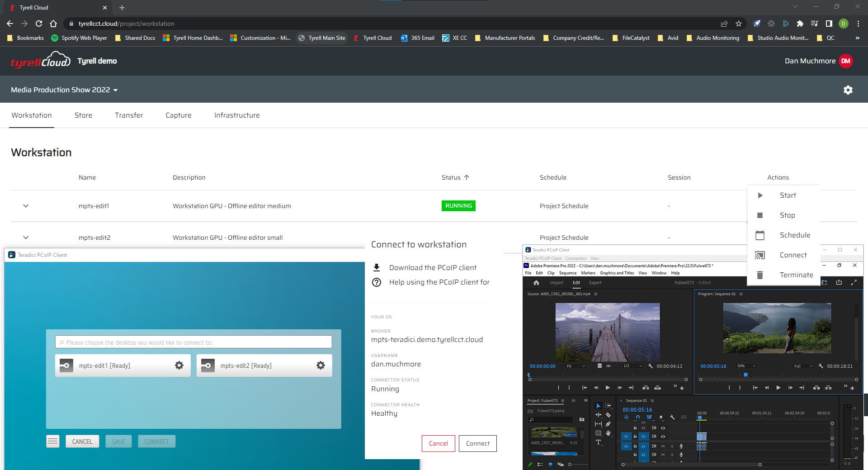The width and height of the screenshot is (868, 470).
Task: Select the Pen tool in Premiere
Action: [x=608, y=424]
